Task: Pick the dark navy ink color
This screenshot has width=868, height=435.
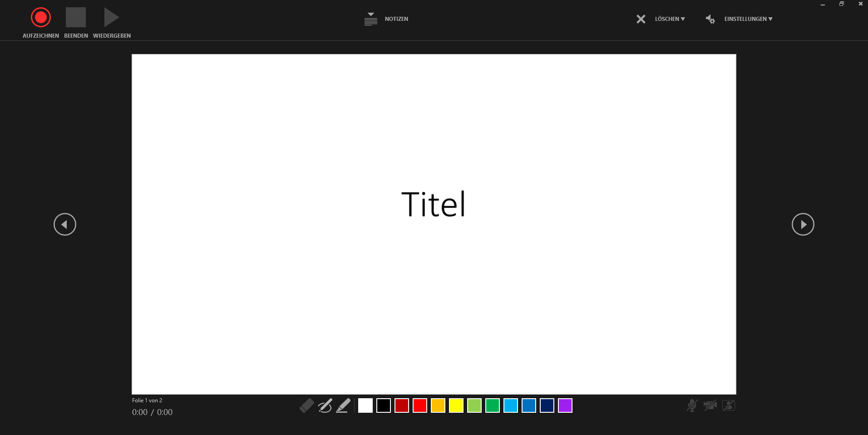Action: point(547,405)
